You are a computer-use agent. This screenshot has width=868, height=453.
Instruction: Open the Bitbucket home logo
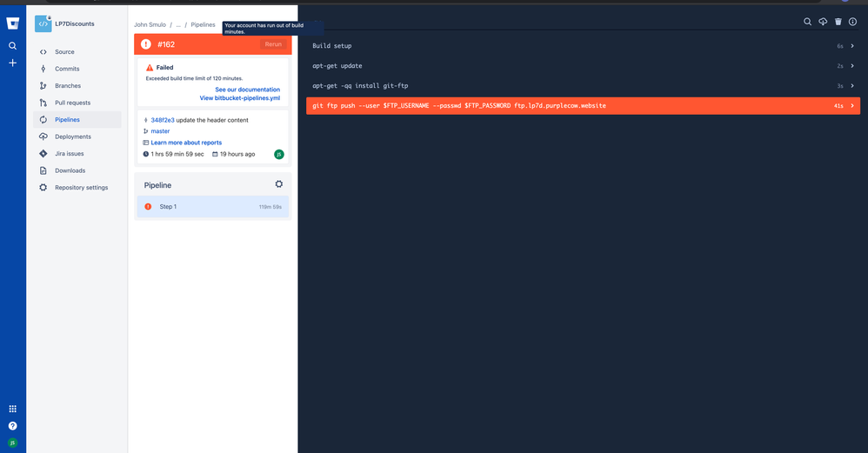click(13, 23)
